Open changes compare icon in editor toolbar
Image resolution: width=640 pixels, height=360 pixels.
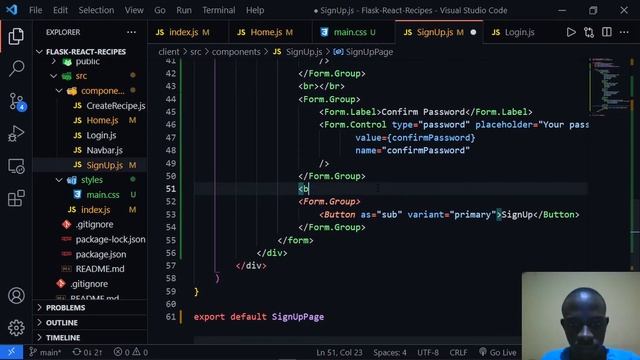point(589,32)
